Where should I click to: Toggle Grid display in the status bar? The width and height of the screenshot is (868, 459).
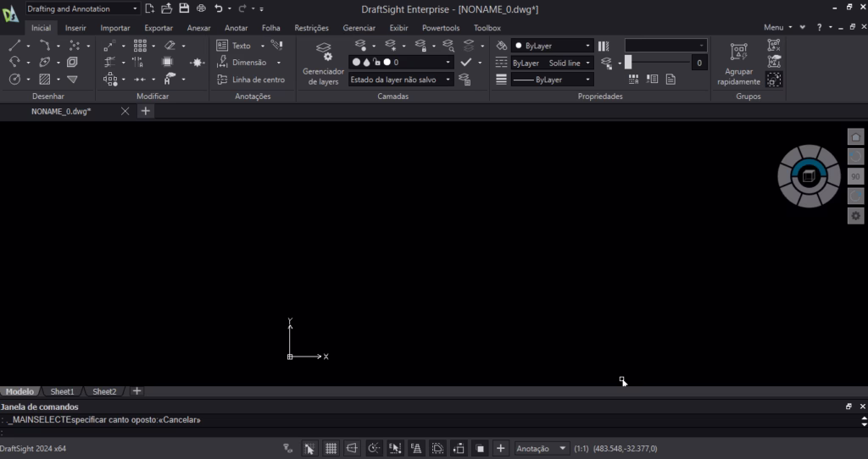[331, 449]
